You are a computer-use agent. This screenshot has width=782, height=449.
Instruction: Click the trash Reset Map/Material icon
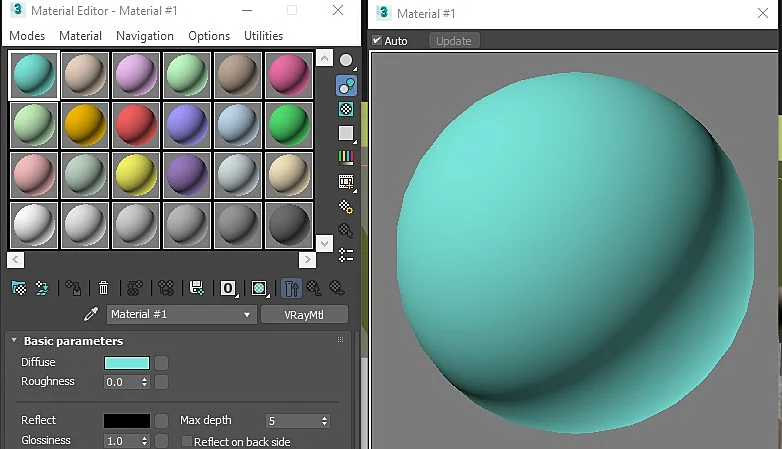(103, 288)
